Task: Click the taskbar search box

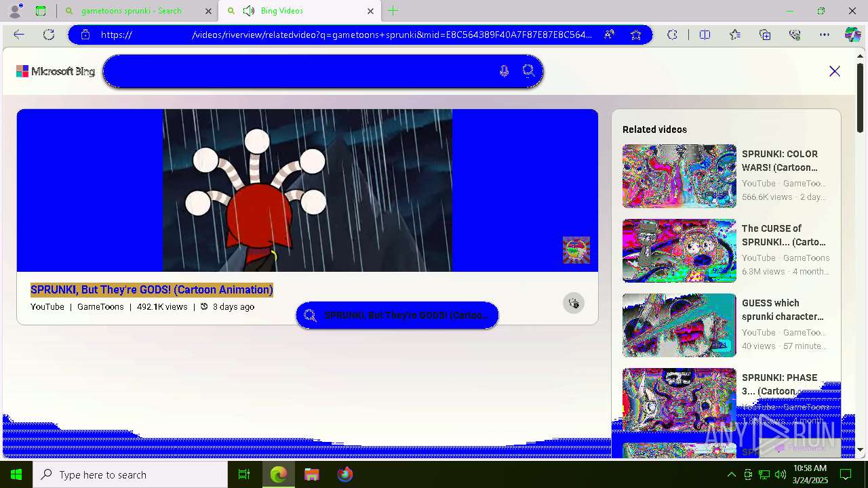Action: point(130,474)
